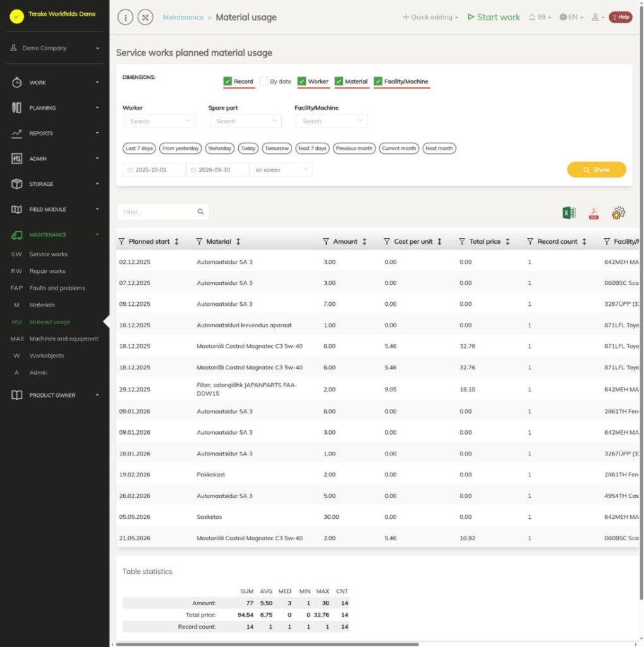Screen dimensions: 644x647
Task: Expand the Demo Company selector
Action: 55,48
